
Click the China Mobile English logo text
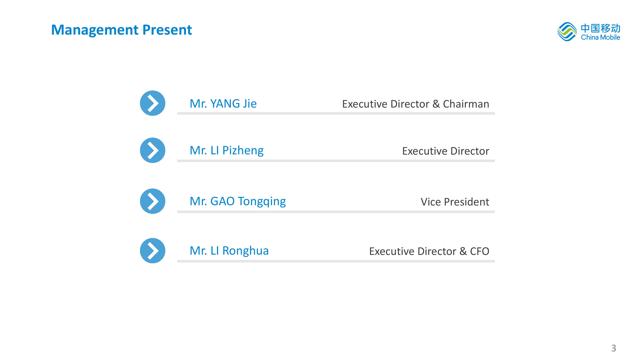click(x=601, y=37)
